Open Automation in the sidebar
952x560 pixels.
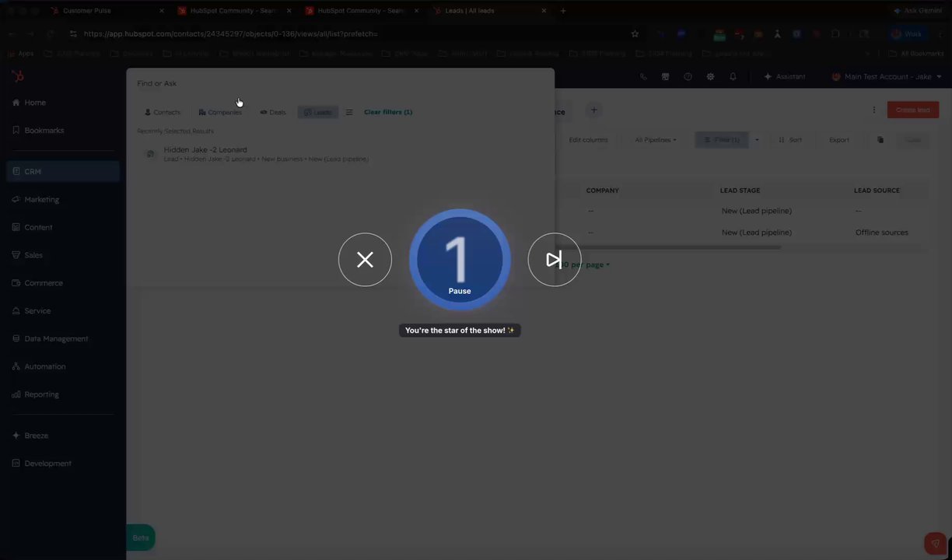44,367
